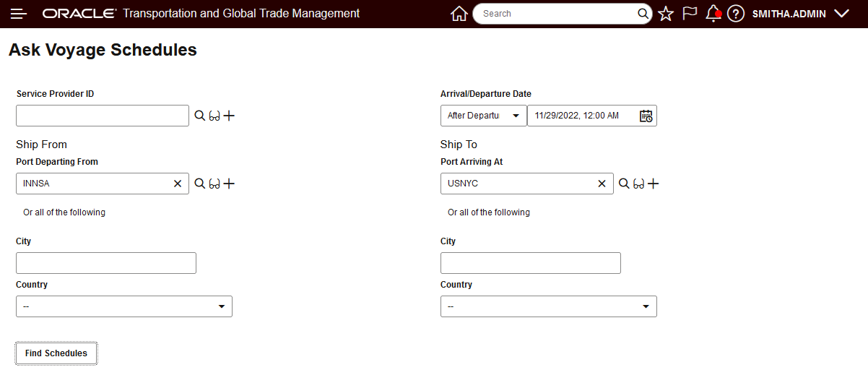Add a new Port Arriving At
Screen dimensions: 868x383
click(x=653, y=184)
